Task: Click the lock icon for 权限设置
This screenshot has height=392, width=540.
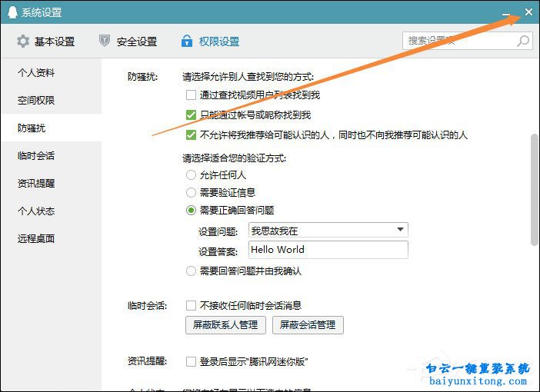Action: coord(186,42)
